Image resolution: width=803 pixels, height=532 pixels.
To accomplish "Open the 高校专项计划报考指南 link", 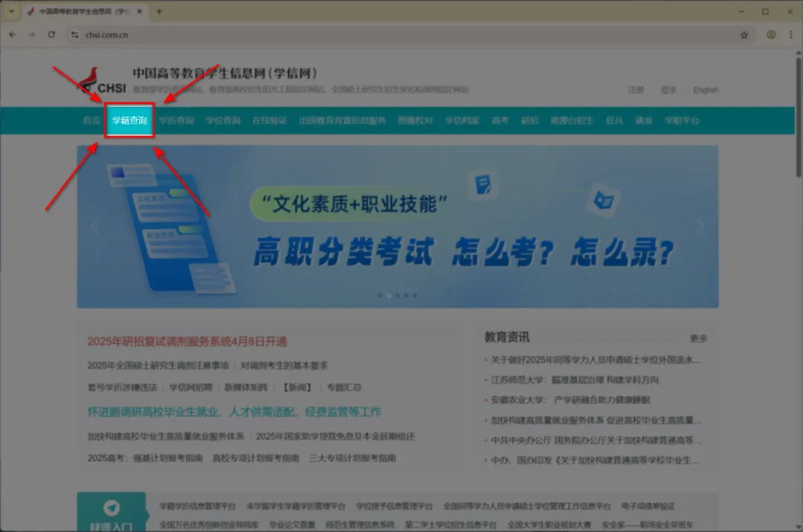I will (x=256, y=458).
